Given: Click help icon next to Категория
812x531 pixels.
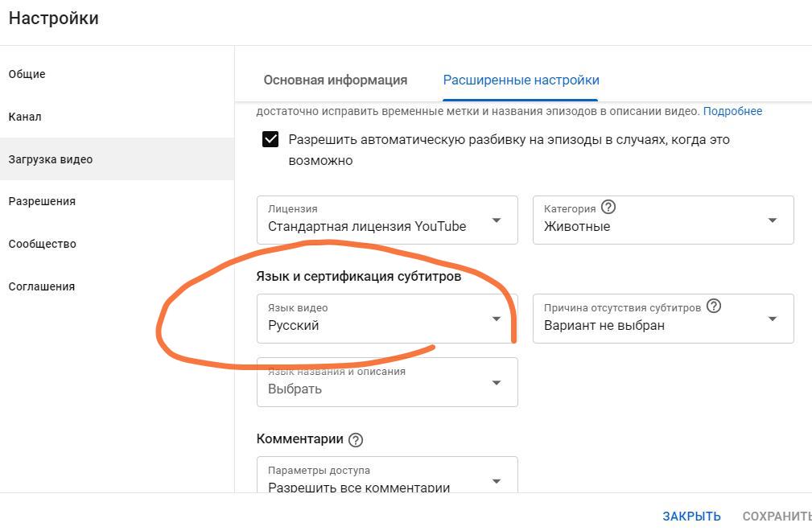Looking at the screenshot, I should tap(608, 208).
